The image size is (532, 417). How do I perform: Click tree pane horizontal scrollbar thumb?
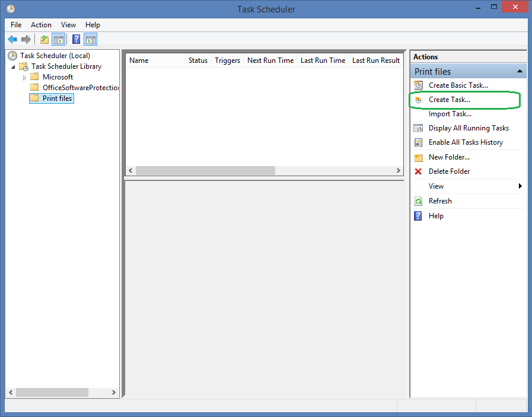pyautogui.click(x=52, y=392)
